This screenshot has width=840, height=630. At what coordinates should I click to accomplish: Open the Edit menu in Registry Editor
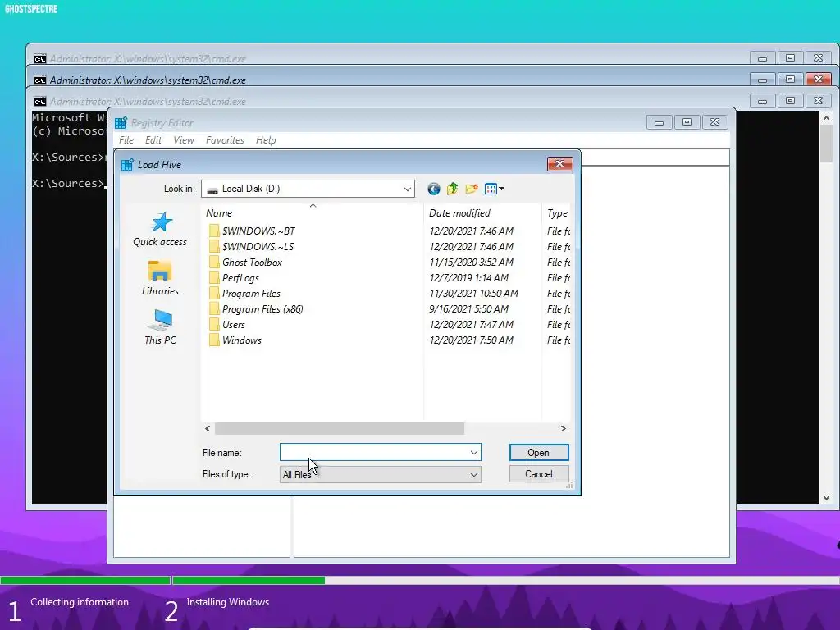pyautogui.click(x=153, y=139)
